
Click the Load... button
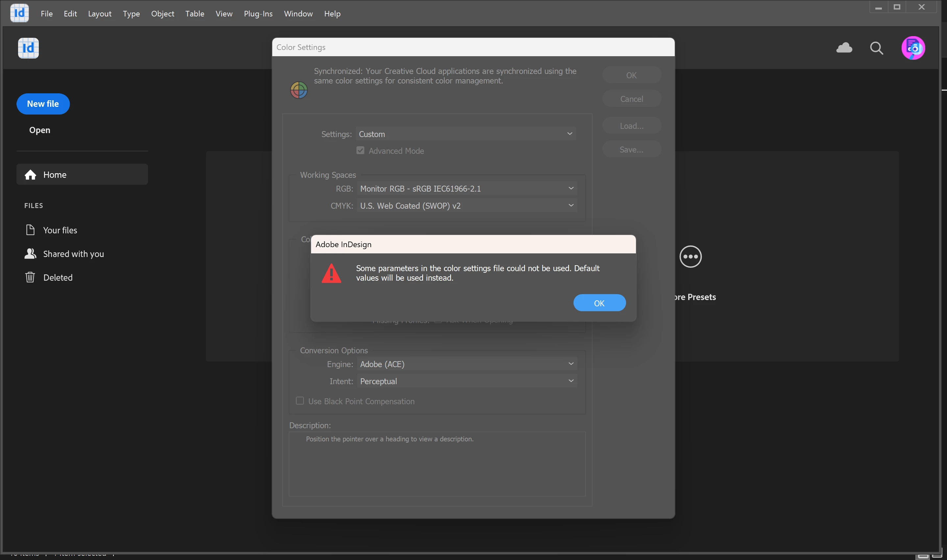(x=631, y=126)
